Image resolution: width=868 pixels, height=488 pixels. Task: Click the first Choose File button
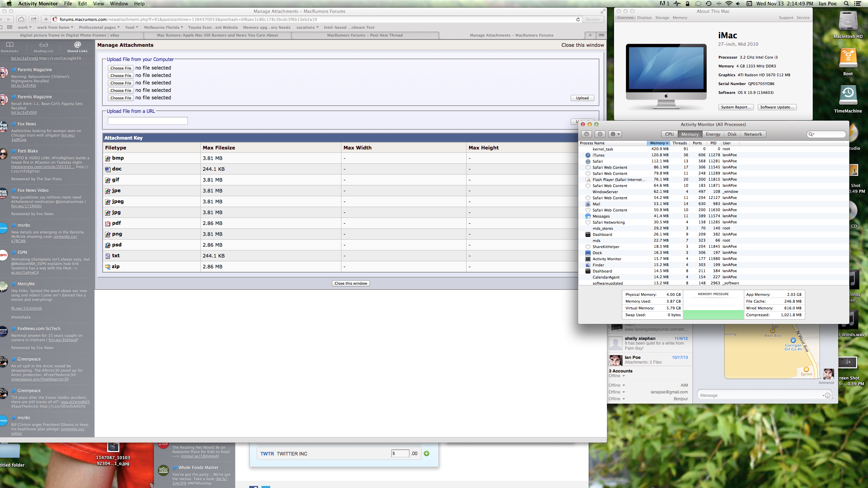(x=121, y=68)
